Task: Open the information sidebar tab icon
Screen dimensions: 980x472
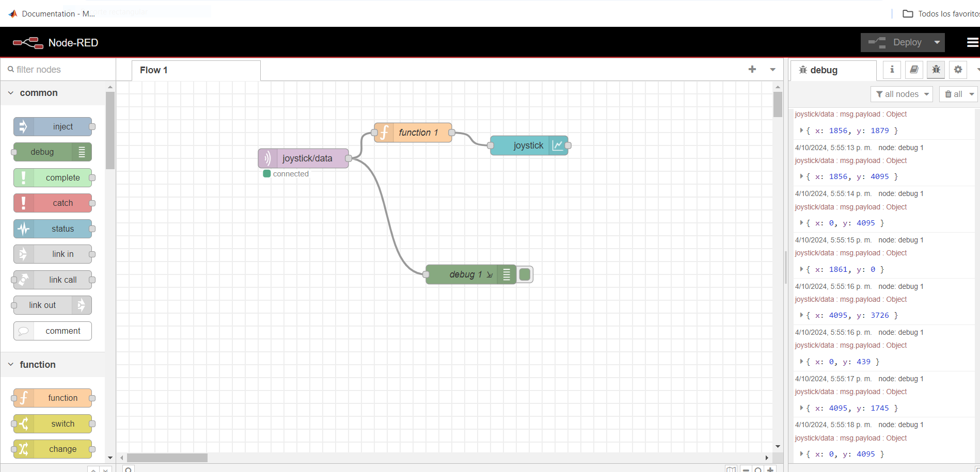Action: [x=892, y=70]
